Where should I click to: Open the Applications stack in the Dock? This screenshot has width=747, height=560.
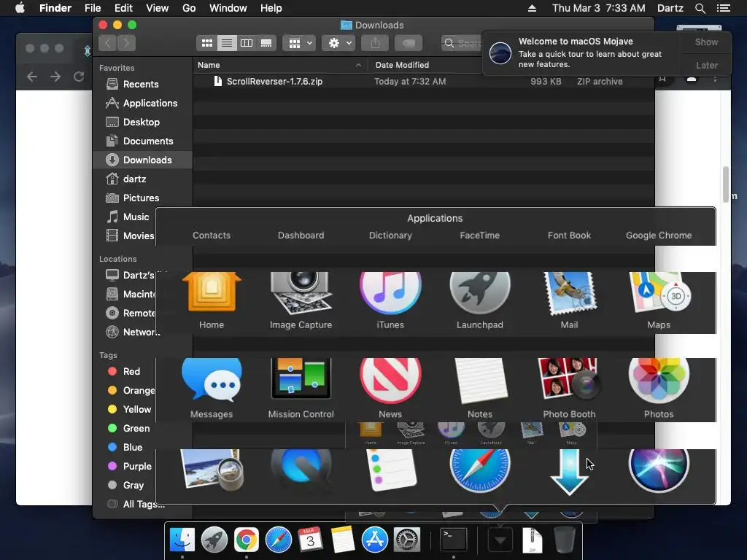pyautogui.click(x=500, y=540)
